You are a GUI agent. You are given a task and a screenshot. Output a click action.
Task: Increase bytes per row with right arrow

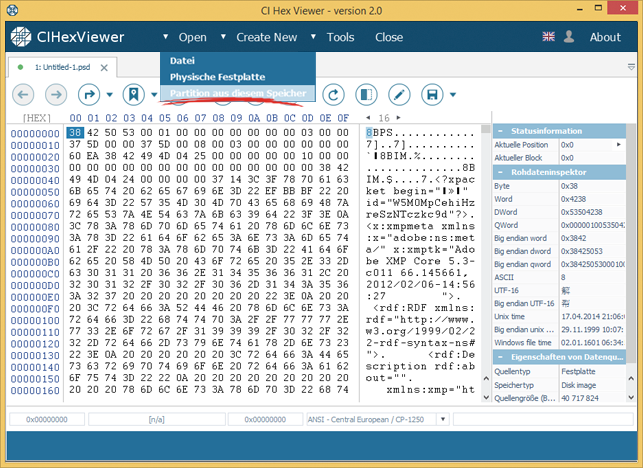pyautogui.click(x=398, y=118)
